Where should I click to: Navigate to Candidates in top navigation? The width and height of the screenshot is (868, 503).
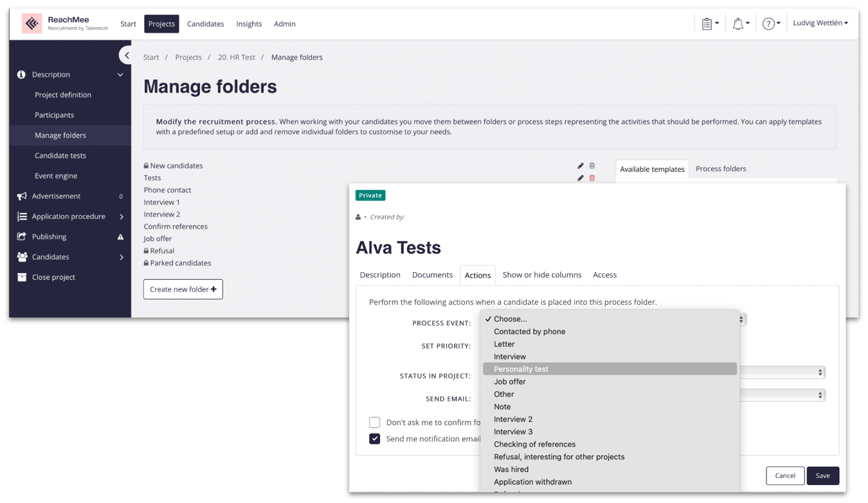205,24
